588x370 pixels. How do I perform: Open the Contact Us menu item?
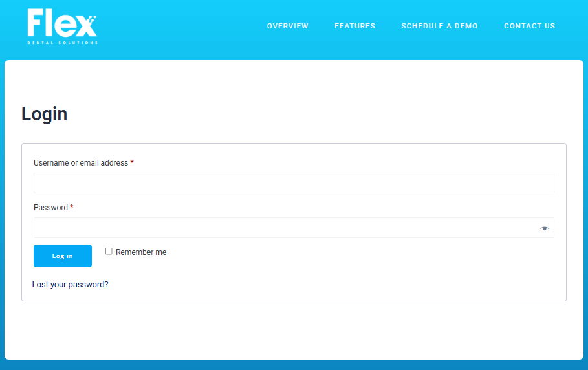pyautogui.click(x=530, y=26)
